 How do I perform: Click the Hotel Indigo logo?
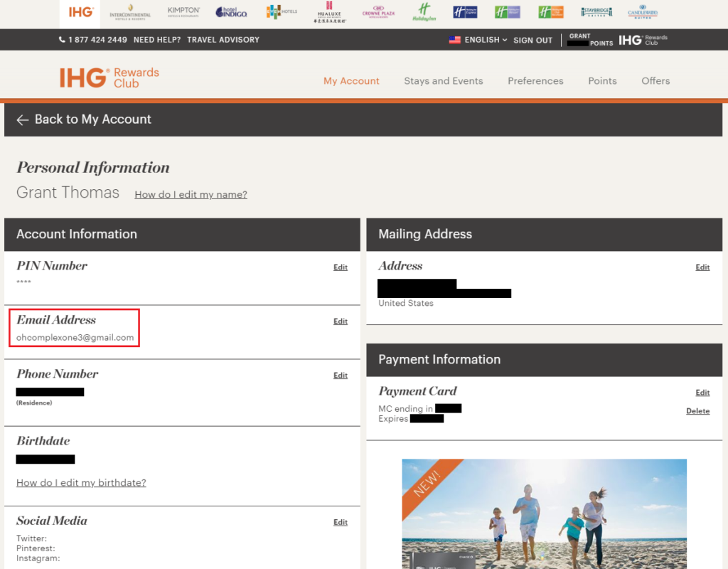230,12
